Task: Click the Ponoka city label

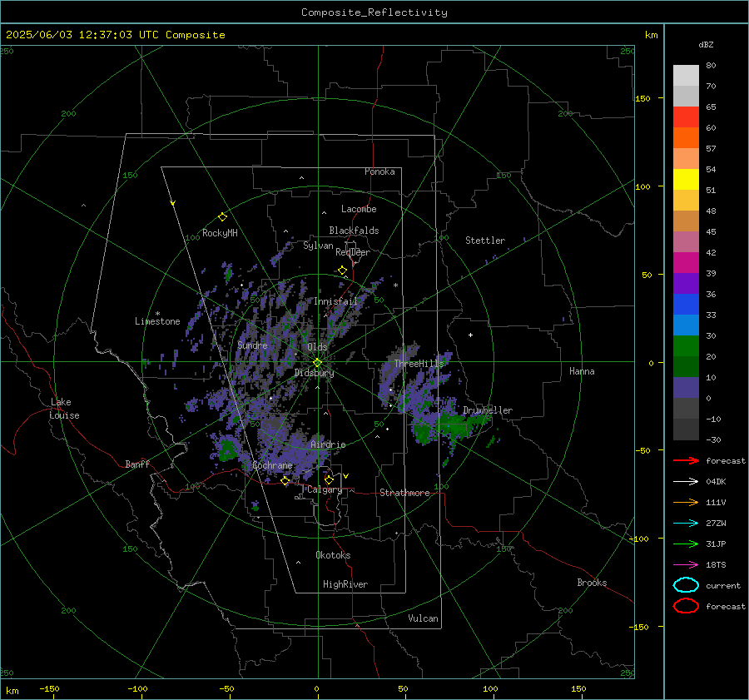Action: pyautogui.click(x=379, y=171)
